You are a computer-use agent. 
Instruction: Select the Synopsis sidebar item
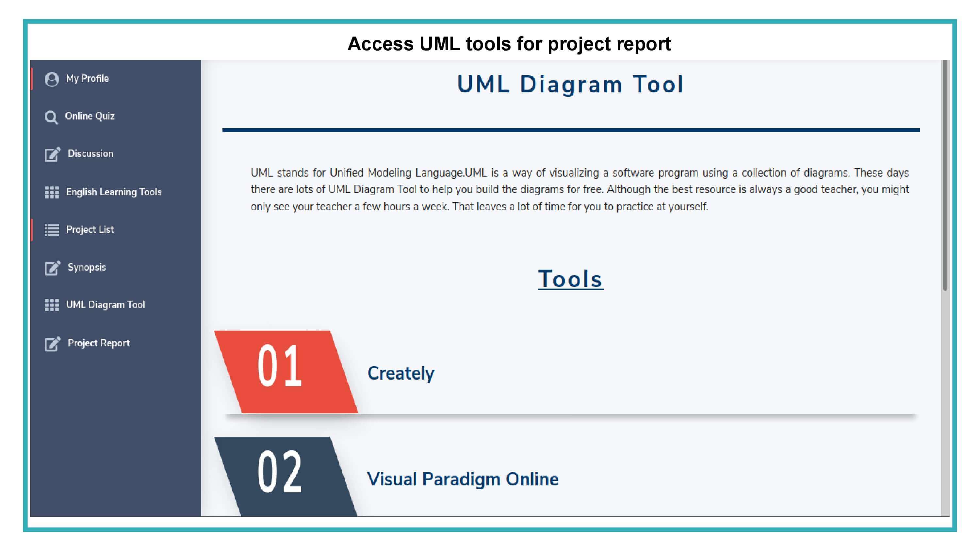pyautogui.click(x=87, y=267)
